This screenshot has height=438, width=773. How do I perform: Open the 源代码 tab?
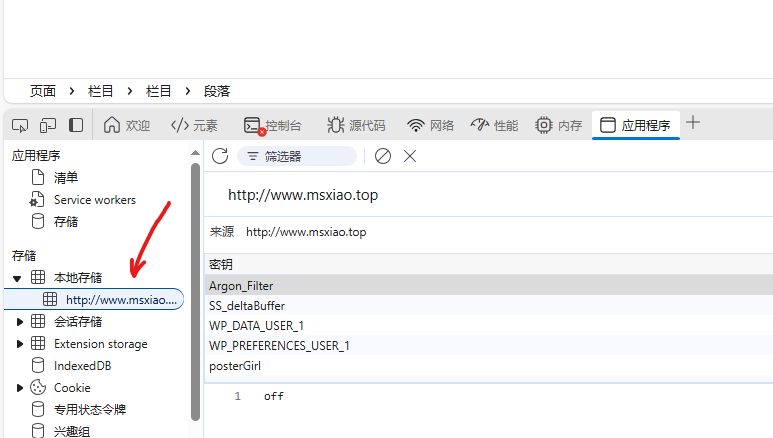tap(356, 125)
